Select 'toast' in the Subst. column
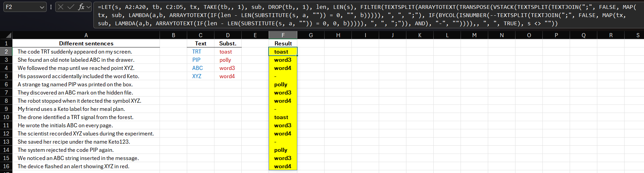 [228, 52]
